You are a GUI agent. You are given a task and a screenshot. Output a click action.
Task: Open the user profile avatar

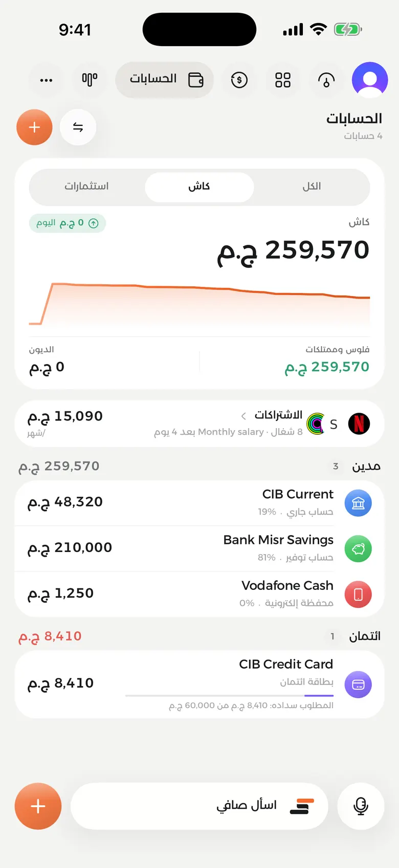coord(370,80)
